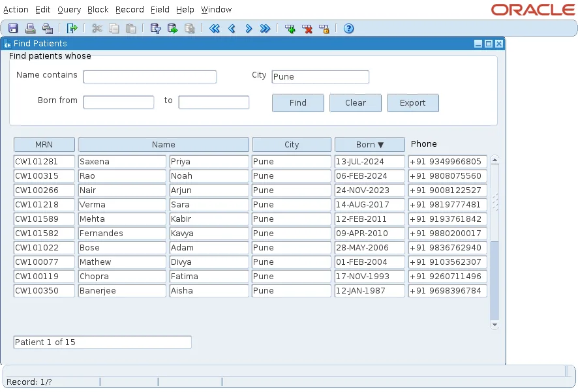The image size is (578, 392).
Task: Click the Patient 1 of 15 status field
Action: pos(102,342)
